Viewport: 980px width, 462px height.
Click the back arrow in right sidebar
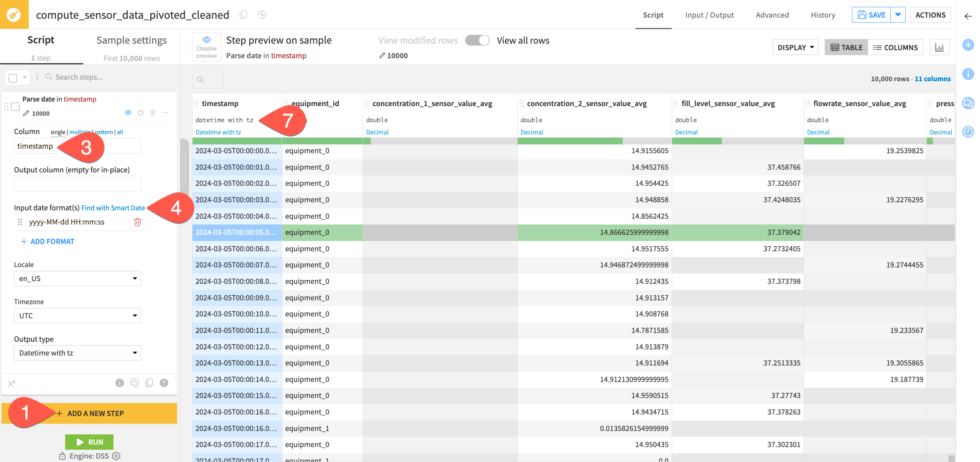pyautogui.click(x=968, y=16)
